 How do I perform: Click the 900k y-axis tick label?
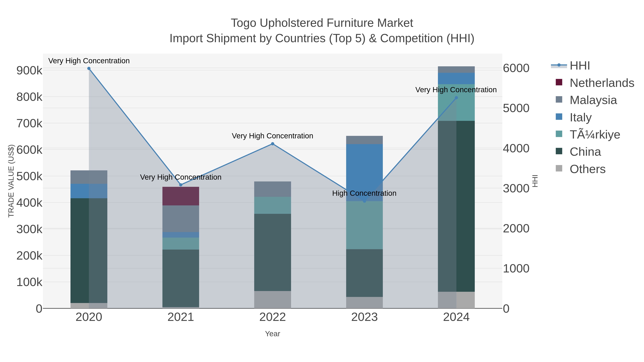point(29,70)
